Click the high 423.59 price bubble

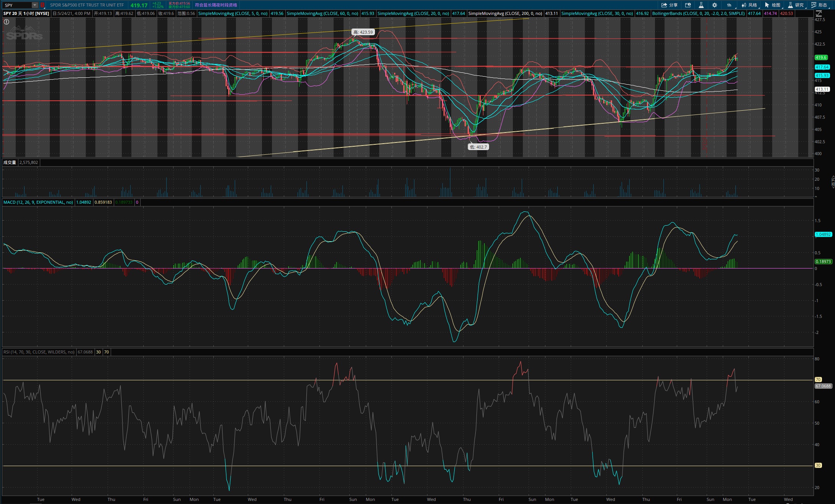pos(363,32)
